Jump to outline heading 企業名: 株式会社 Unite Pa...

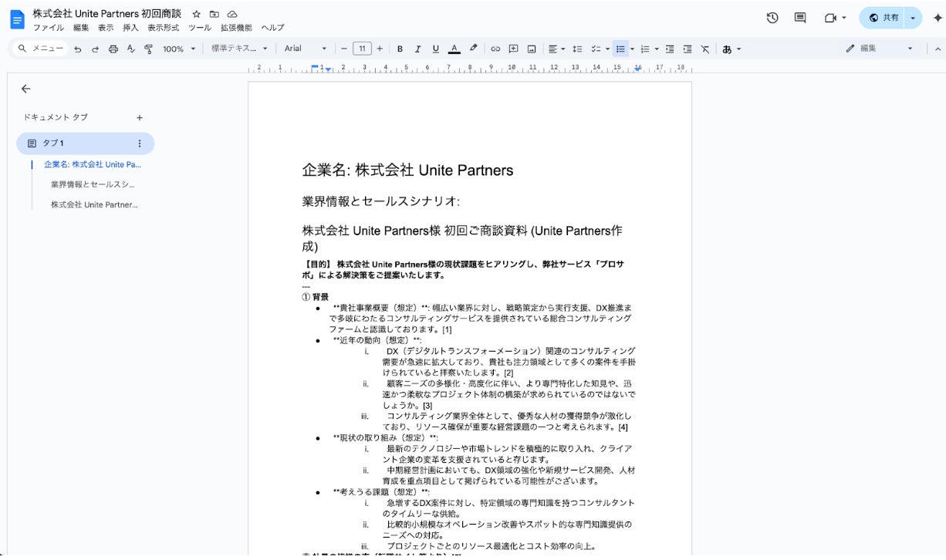pos(93,164)
